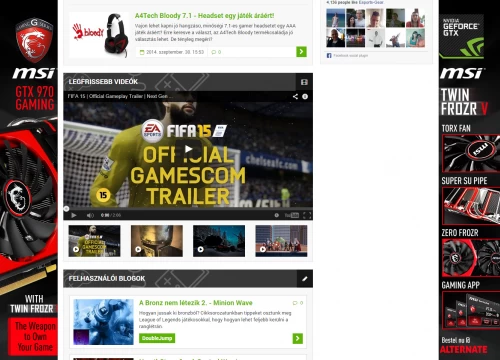This screenshot has height=360, width=500.
Task: Select the cartoon characters video thumbnail
Action: point(281,241)
